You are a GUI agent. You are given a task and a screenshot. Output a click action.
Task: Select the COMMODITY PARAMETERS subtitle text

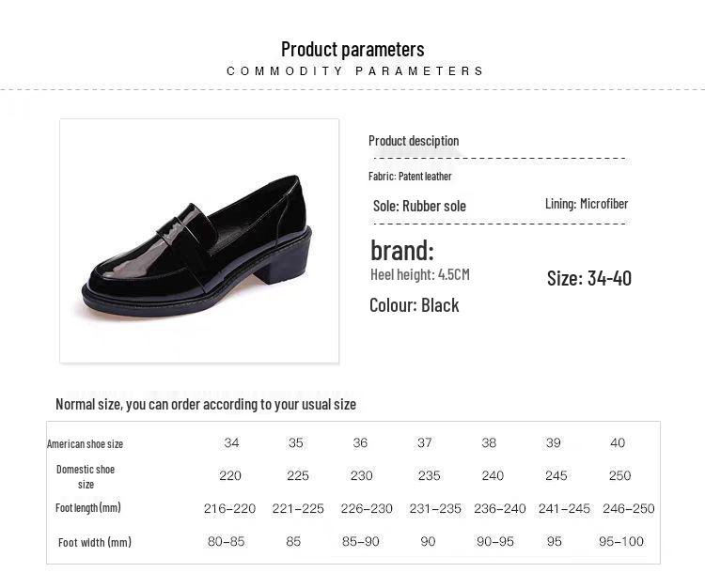click(x=355, y=71)
